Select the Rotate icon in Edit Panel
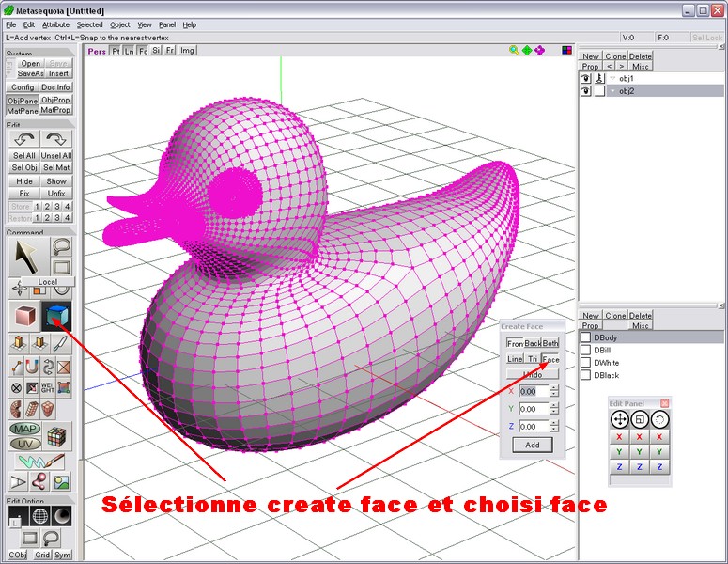The height and width of the screenshot is (564, 728). tap(660, 419)
